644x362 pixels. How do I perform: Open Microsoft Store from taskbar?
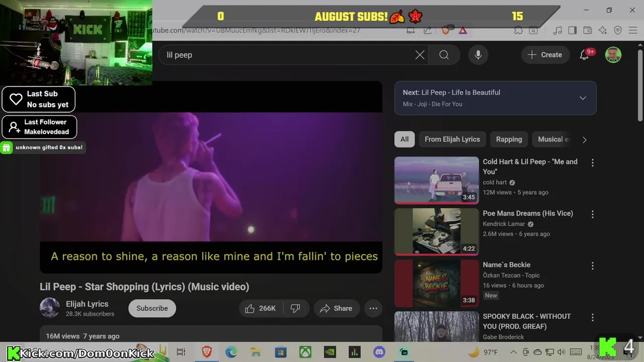[280, 352]
